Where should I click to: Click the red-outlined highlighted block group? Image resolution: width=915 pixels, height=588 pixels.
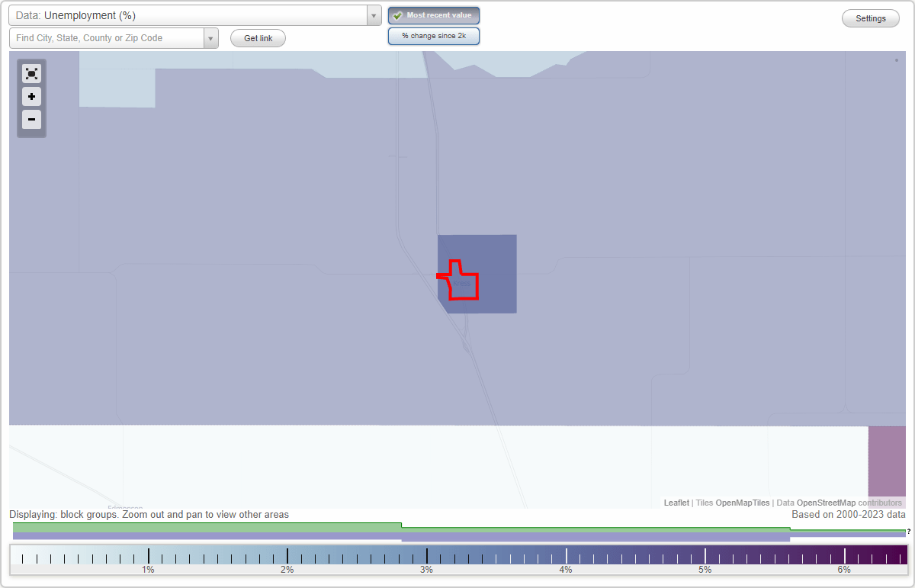463,282
